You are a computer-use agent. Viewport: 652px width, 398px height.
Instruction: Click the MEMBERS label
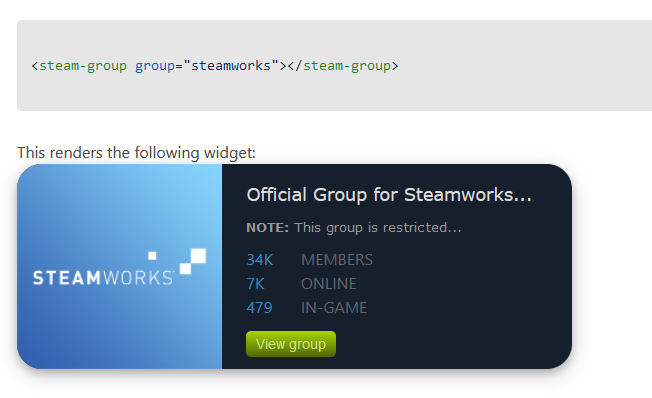337,260
